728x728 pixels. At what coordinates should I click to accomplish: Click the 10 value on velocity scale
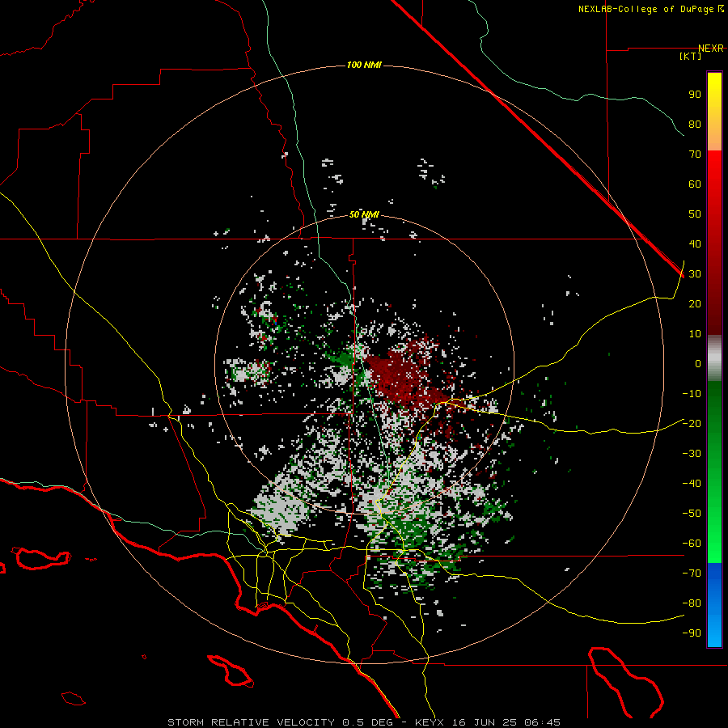[x=695, y=334]
